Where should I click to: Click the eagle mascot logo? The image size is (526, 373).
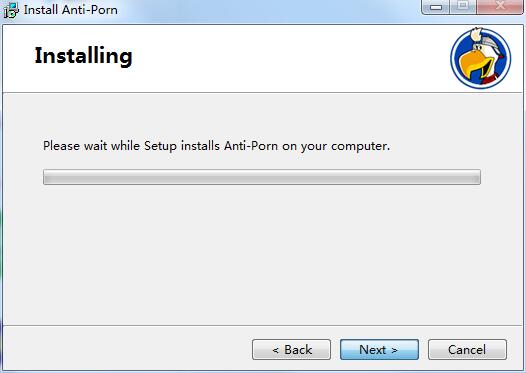(481, 58)
